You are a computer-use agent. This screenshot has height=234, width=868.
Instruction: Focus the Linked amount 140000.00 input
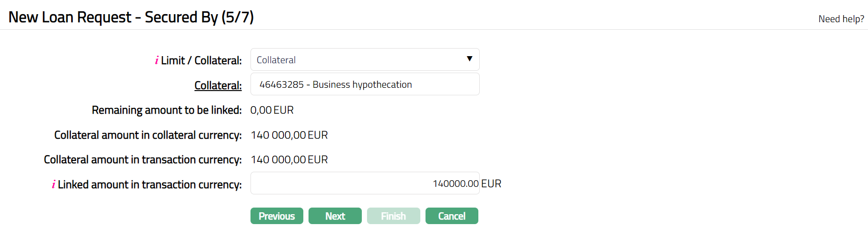pos(365,184)
